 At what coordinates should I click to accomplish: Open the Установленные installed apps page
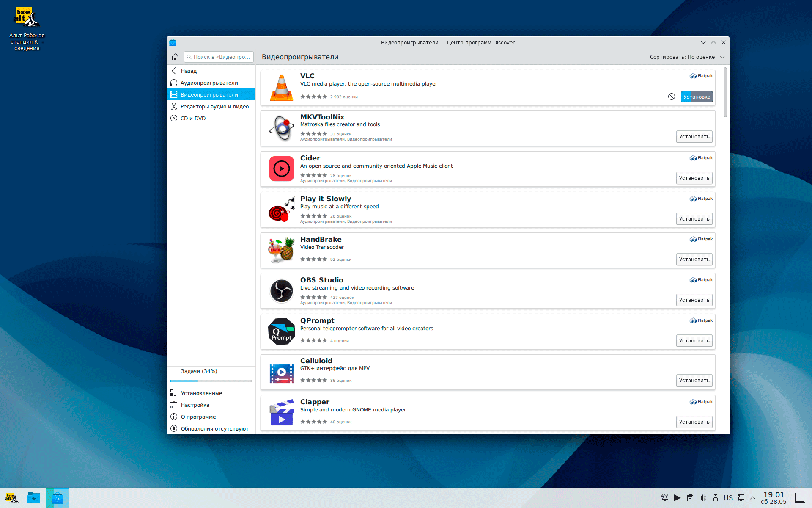click(201, 393)
